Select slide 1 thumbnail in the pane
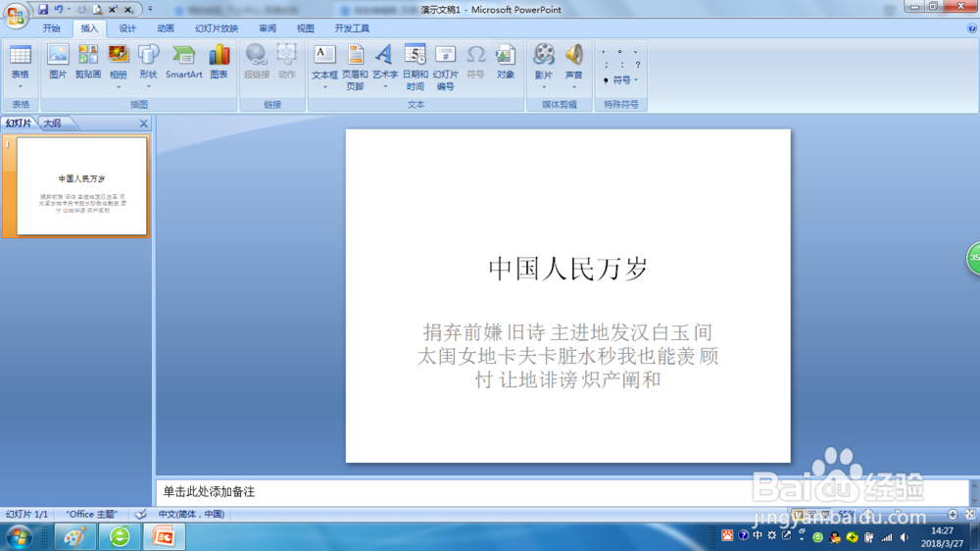980x551 pixels. [82, 186]
